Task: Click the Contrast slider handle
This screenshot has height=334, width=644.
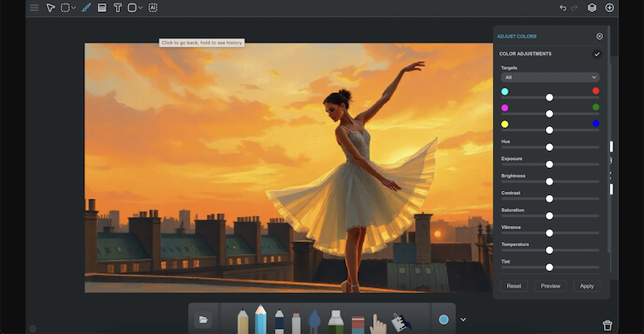Action: (x=549, y=199)
